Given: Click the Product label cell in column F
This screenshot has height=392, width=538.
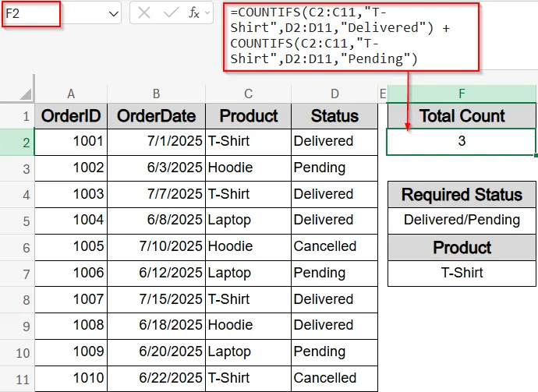Looking at the screenshot, I should coord(462,247).
